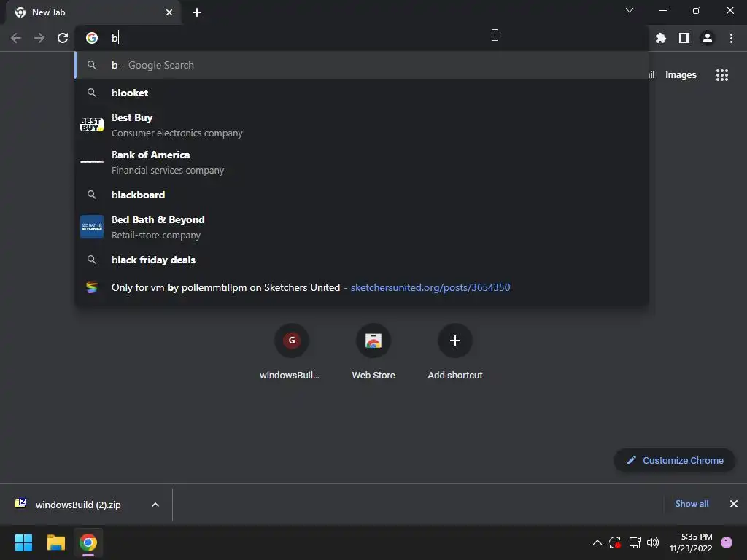Image resolution: width=747 pixels, height=560 pixels.
Task: Open the profile avatar menu
Action: coord(708,38)
